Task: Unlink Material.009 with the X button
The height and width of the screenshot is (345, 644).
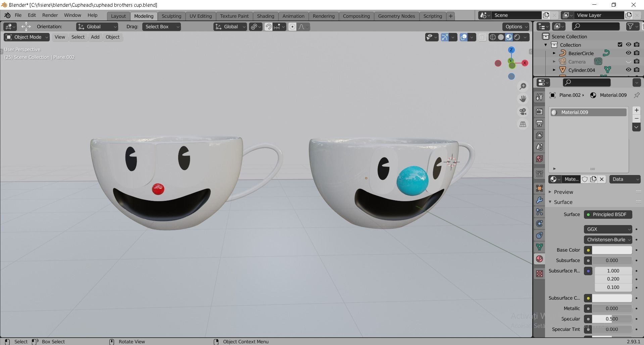Action: pos(602,179)
